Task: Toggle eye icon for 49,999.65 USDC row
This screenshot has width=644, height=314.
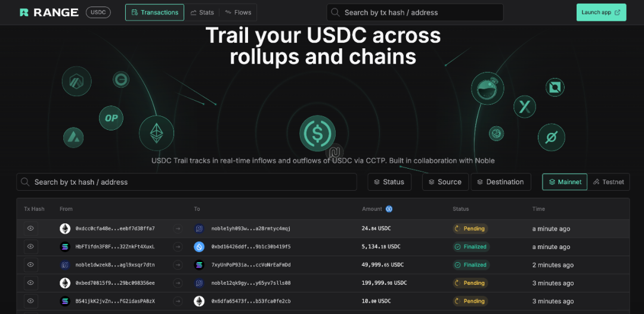Action: pos(30,265)
